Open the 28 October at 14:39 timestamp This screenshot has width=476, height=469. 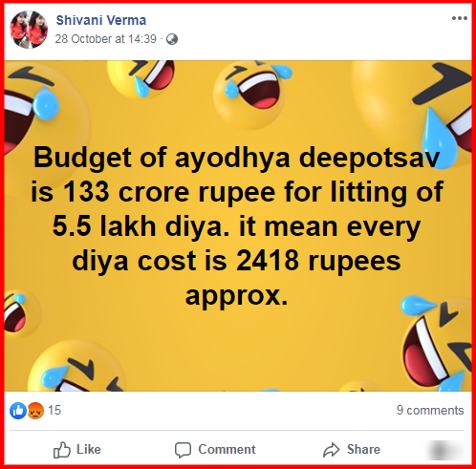click(105, 39)
